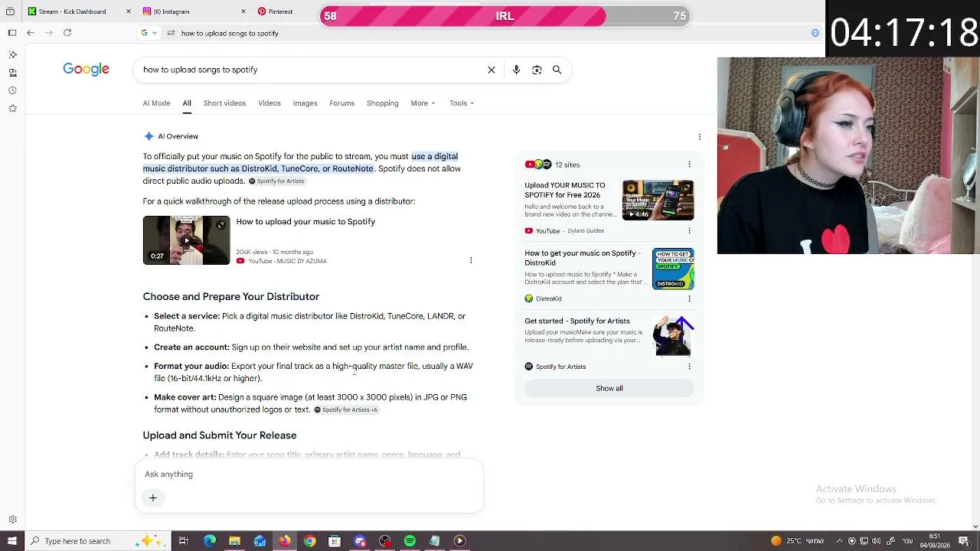Select the Shopping search tab

click(x=382, y=103)
